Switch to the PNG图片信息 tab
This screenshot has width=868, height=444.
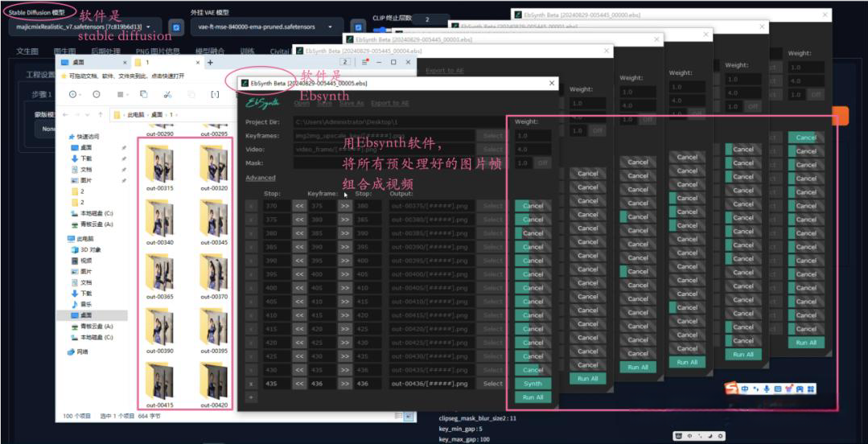click(158, 51)
